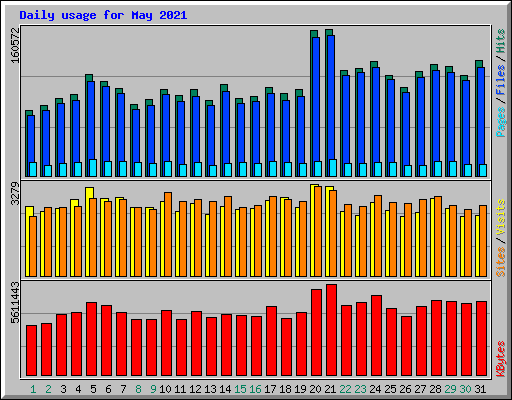
Task: Select the cyan Pages bar for day 31
Action: tap(483, 170)
